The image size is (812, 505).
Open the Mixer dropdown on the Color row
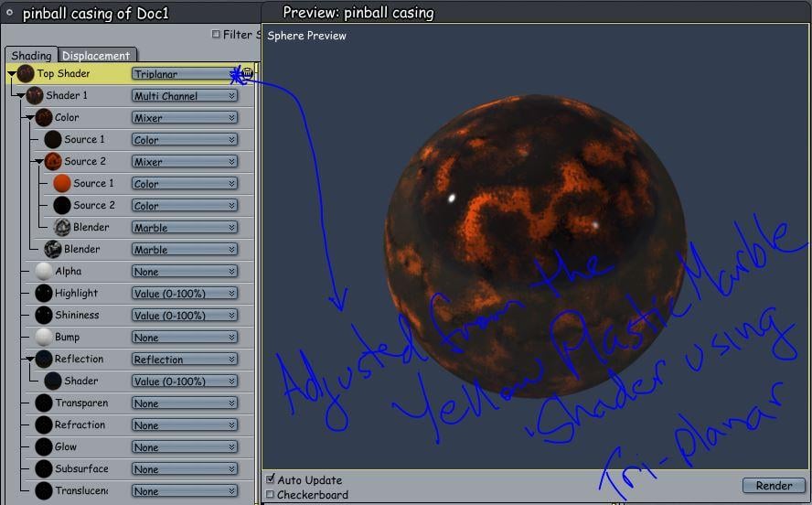tap(185, 118)
